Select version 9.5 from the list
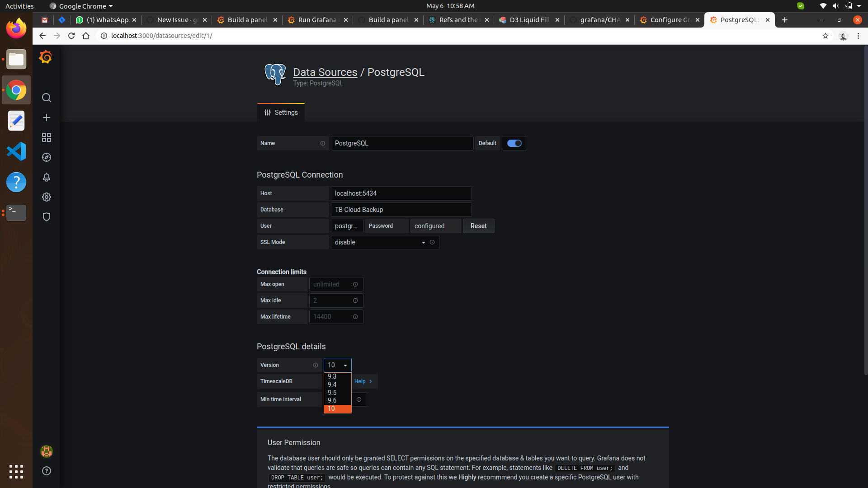Viewport: 868px width, 488px height. (x=337, y=393)
